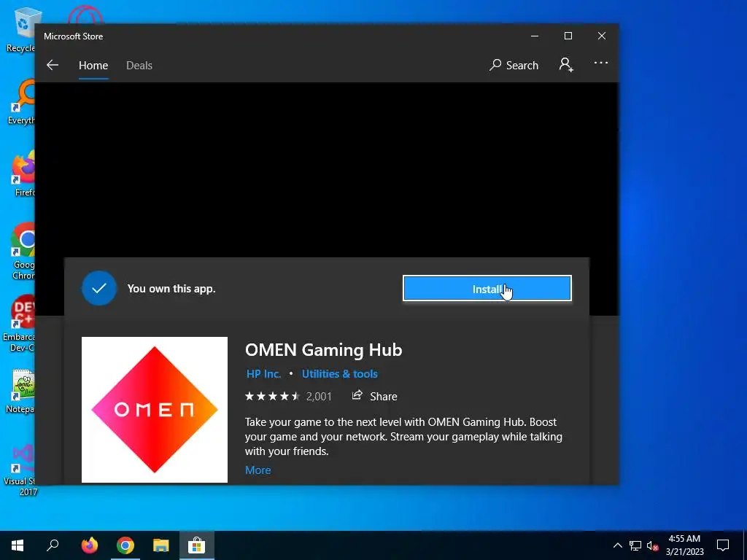Select the Google Chrome desktop shortcut
The width and height of the screenshot is (747, 560).
(23, 252)
